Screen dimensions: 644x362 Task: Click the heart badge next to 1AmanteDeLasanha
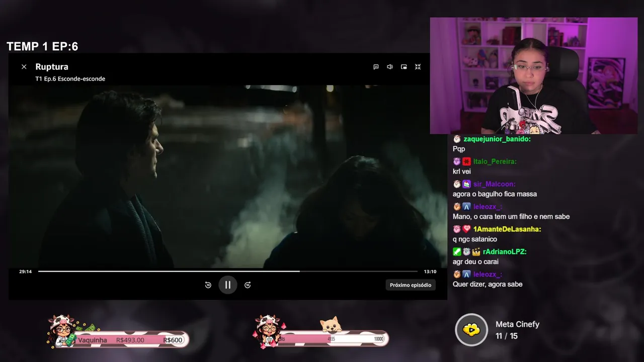[x=467, y=229]
